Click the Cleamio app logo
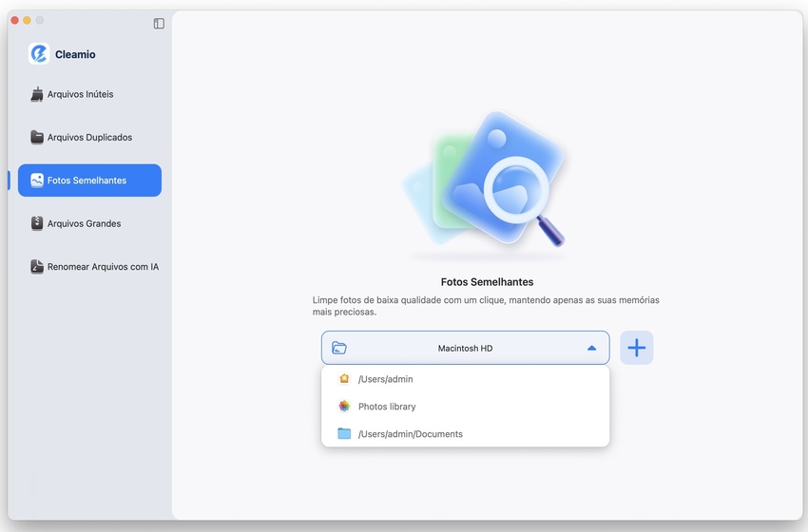Image resolution: width=808 pixels, height=532 pixels. click(x=39, y=53)
